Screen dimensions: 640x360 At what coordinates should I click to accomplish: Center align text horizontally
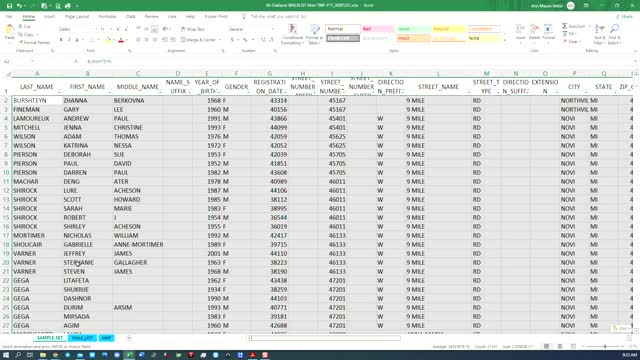pos(146,40)
